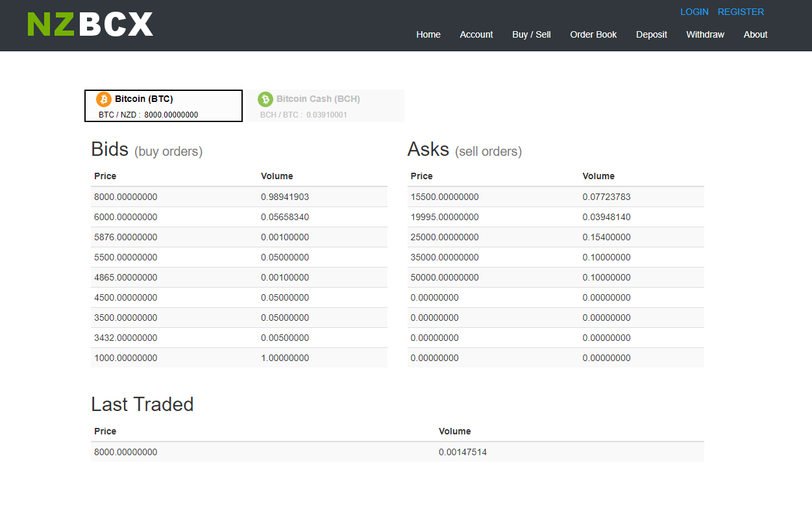The width and height of the screenshot is (812, 524).
Task: Click the Price header under Last Traded
Action: coord(105,431)
